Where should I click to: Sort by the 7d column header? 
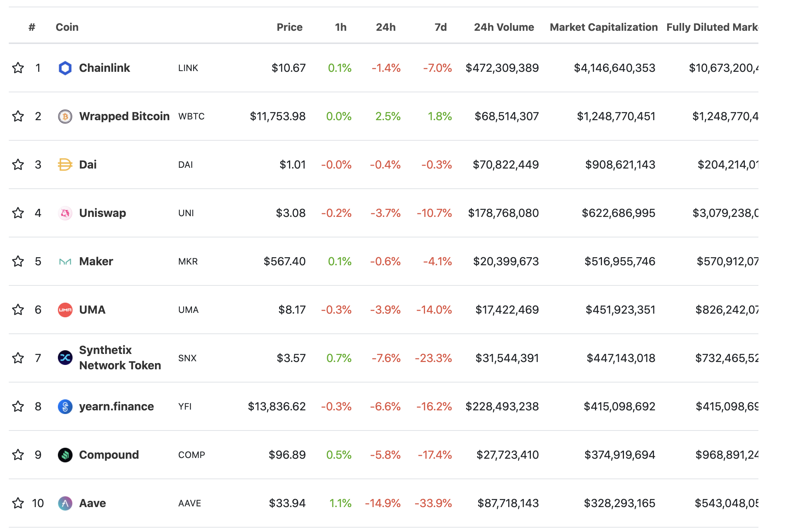(x=441, y=27)
